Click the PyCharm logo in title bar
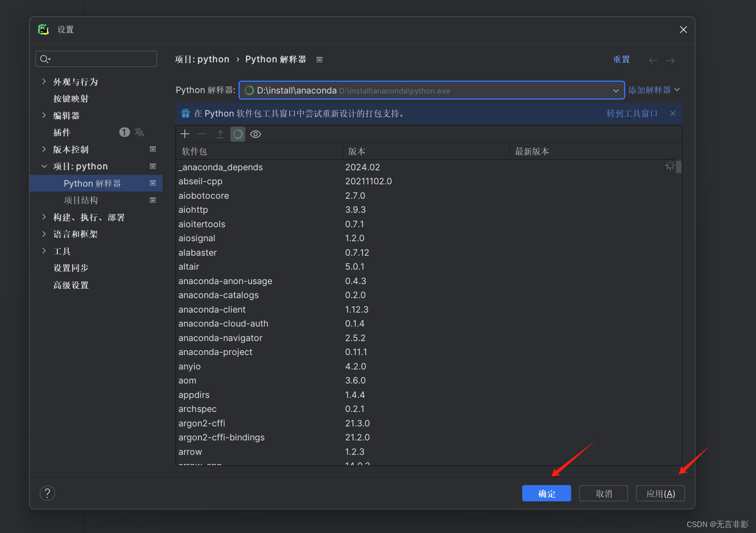Viewport: 756px width, 533px height. [43, 30]
